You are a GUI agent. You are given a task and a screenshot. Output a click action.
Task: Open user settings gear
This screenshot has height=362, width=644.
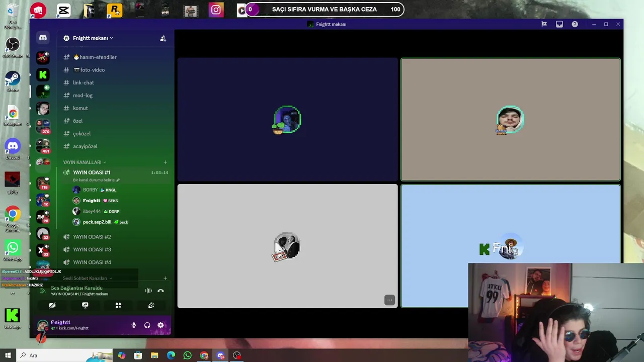pyautogui.click(x=160, y=325)
